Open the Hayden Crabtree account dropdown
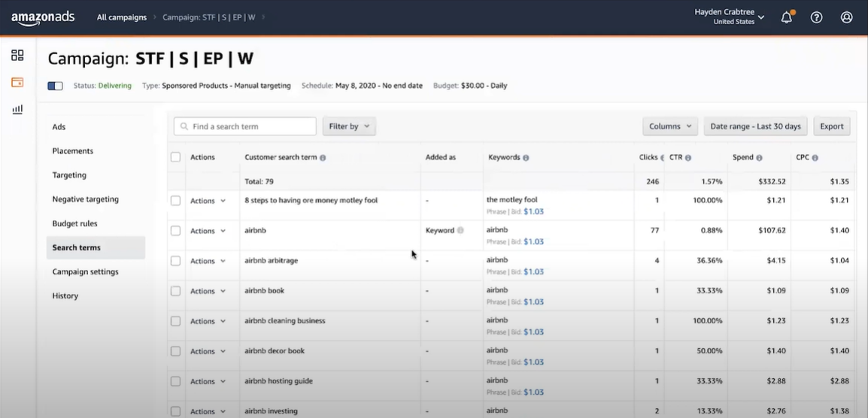This screenshot has height=418, width=868. coord(729,17)
